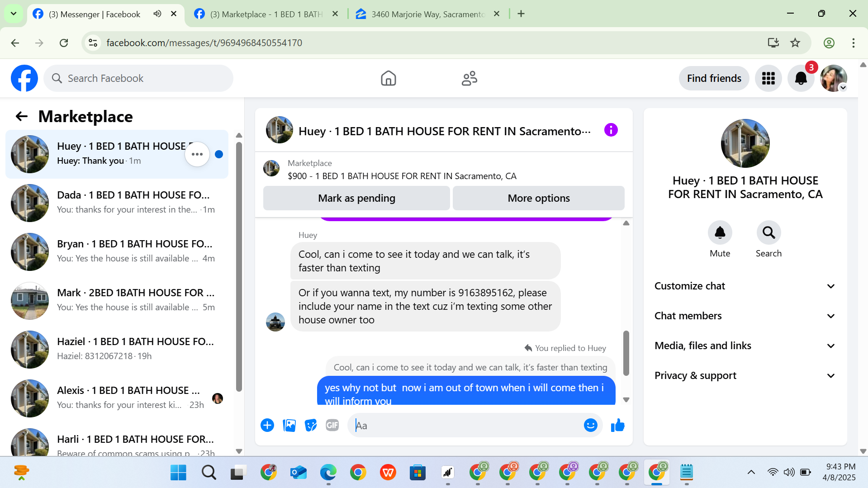
Task: Open conversation information purple icon
Action: (611, 130)
